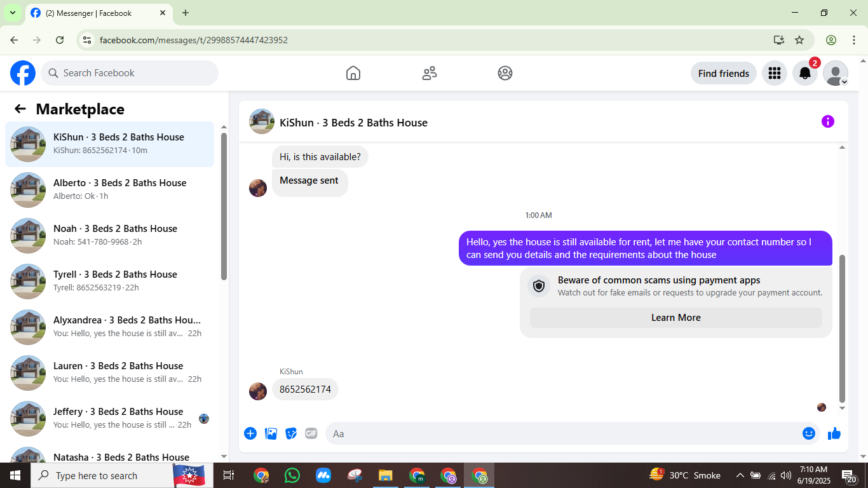The width and height of the screenshot is (868, 488).
Task: Open the Home feed icon
Action: pyautogui.click(x=353, y=73)
